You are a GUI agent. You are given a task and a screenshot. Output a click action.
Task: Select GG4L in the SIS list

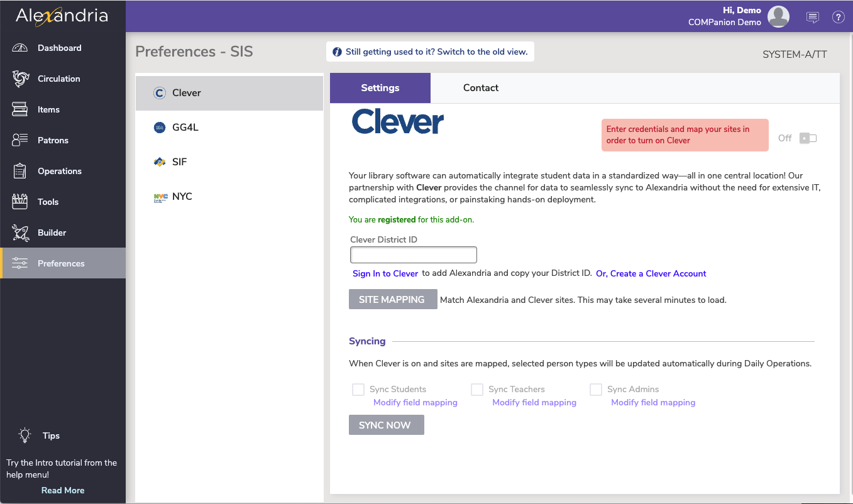185,128
